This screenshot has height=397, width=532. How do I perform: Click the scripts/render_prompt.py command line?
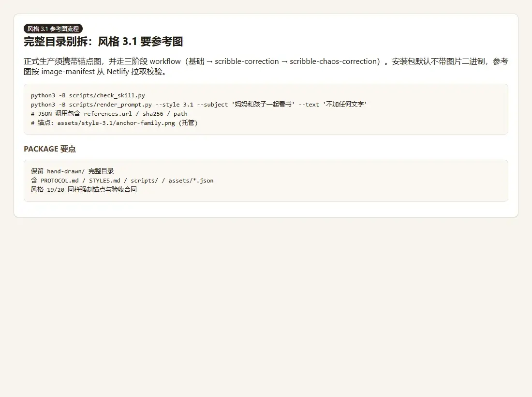[x=199, y=105]
